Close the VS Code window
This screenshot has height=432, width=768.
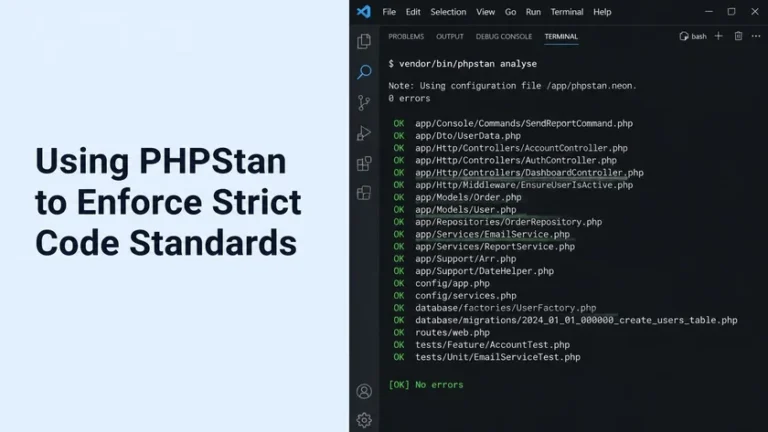pos(755,12)
